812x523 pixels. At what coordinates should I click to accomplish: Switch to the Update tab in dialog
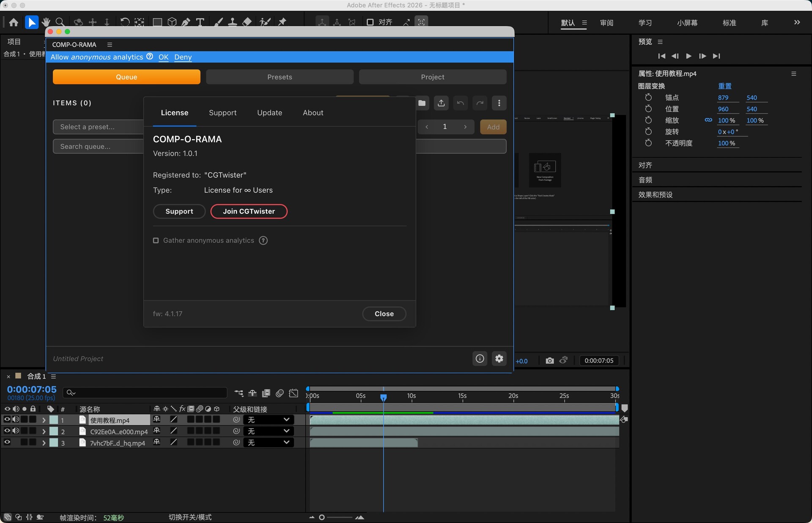(x=270, y=113)
